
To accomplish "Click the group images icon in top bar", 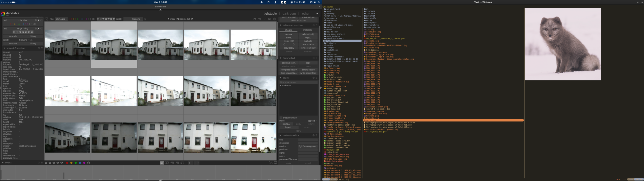I will [255, 19].
